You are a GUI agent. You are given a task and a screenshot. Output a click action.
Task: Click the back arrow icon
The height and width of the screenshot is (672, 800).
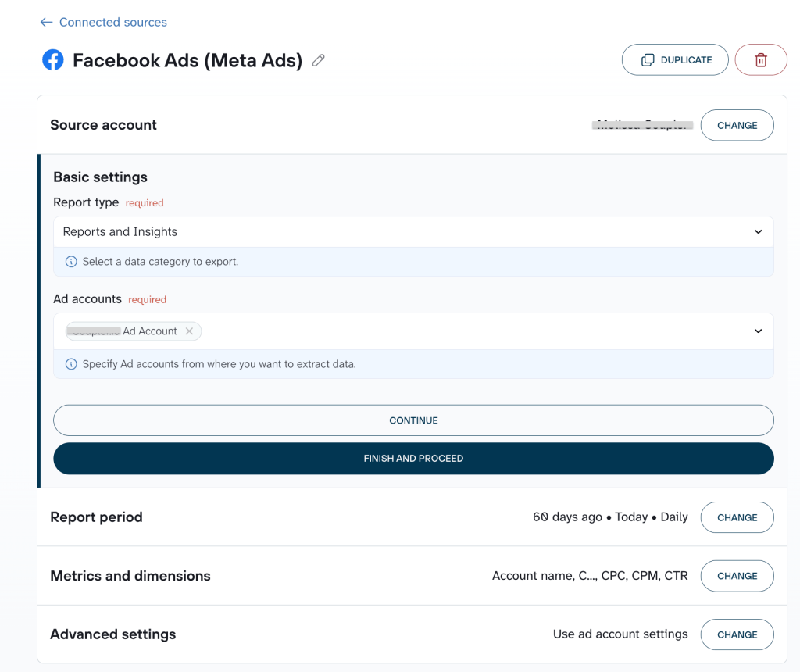click(x=46, y=22)
